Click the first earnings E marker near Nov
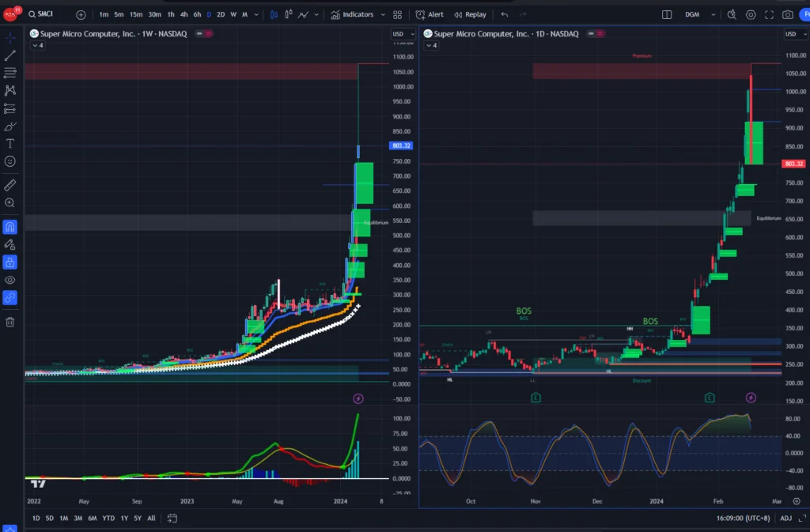The height and width of the screenshot is (532, 810). 536,398
